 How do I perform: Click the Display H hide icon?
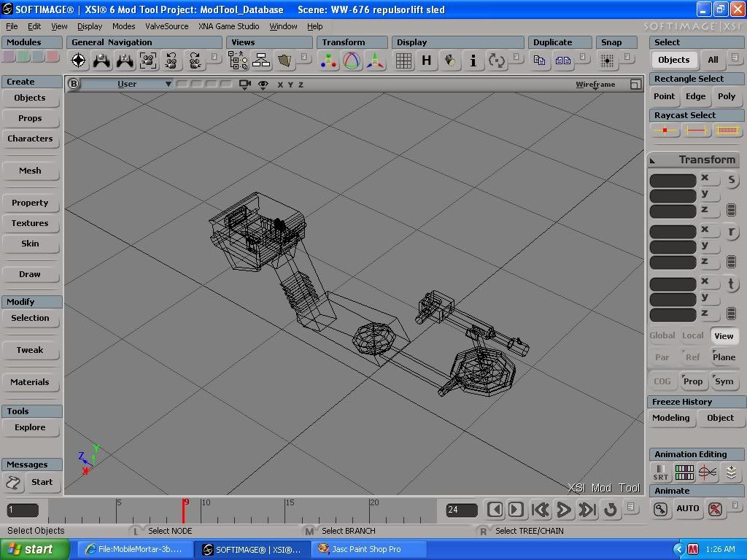tap(426, 61)
